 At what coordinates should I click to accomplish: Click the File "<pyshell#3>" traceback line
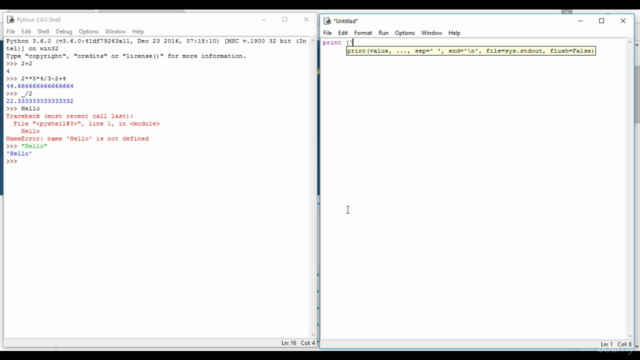point(87,124)
